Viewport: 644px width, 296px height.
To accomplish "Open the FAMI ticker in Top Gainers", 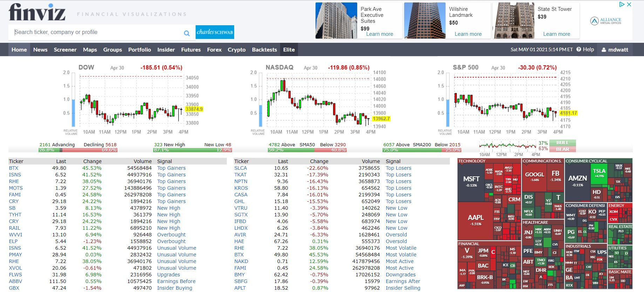I will click(x=15, y=195).
